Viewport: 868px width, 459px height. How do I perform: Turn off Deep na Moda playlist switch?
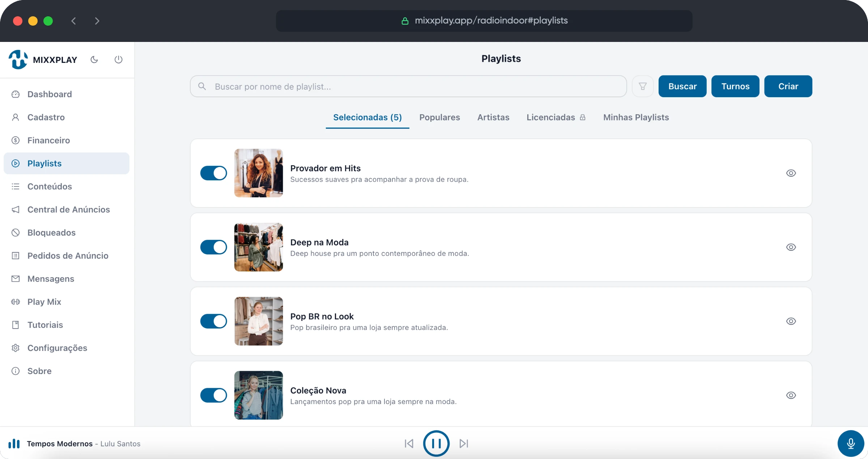214,247
